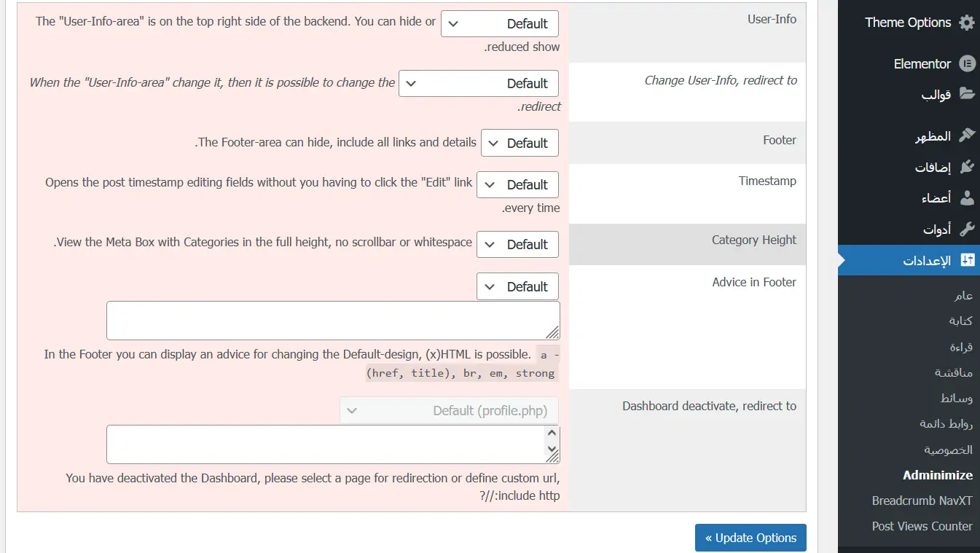980x553 pixels.
Task: Click the sliders icon for الإعدادات
Action: tap(967, 261)
